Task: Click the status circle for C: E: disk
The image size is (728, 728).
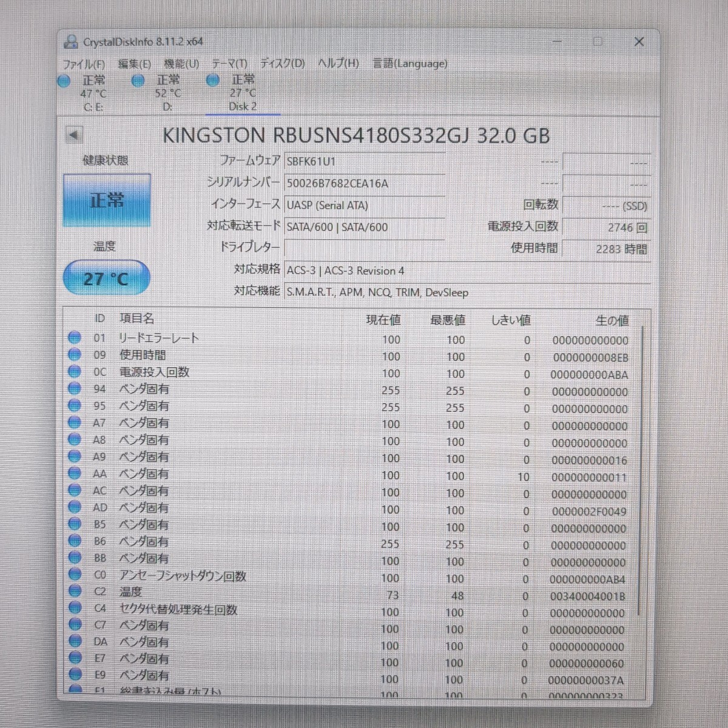Action: 64,81
